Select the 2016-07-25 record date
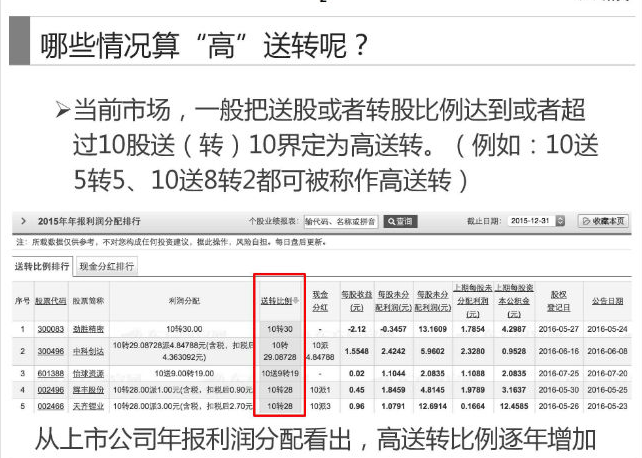This screenshot has height=458, width=642. pos(558,373)
